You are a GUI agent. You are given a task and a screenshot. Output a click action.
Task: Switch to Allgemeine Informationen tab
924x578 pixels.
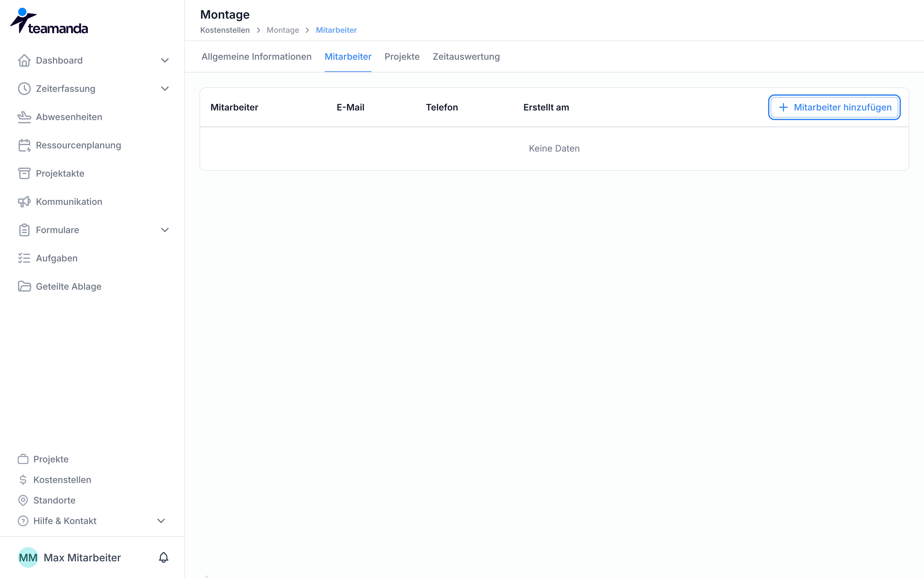pos(257,57)
